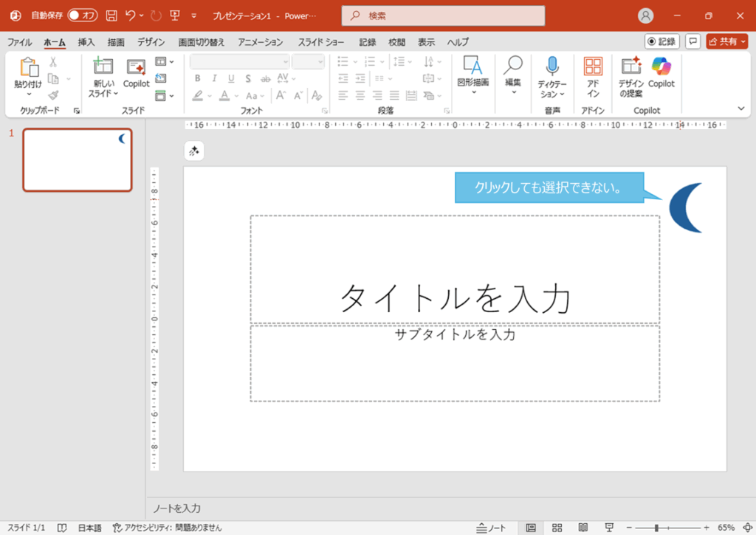The image size is (756, 535).
Task: Click the center alignment icon
Action: [360, 94]
